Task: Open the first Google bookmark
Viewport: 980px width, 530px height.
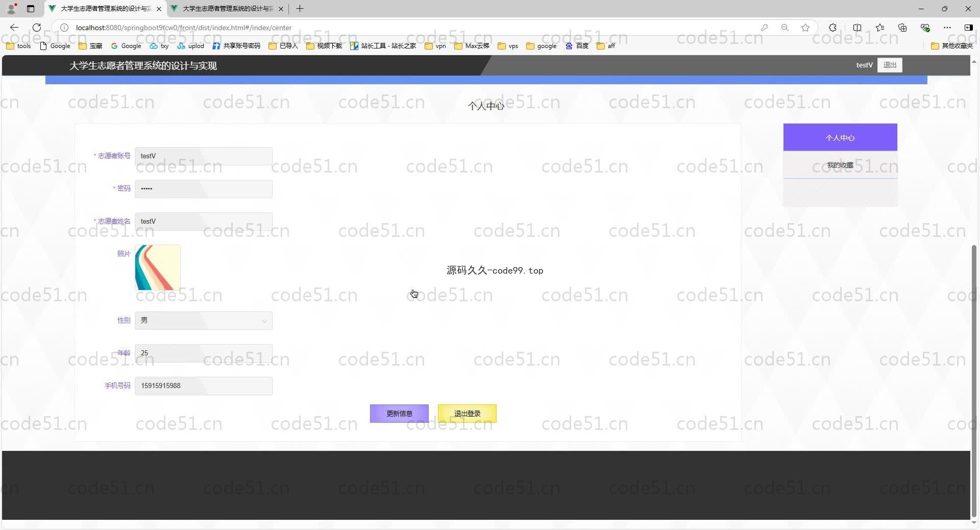Action: (x=55, y=46)
